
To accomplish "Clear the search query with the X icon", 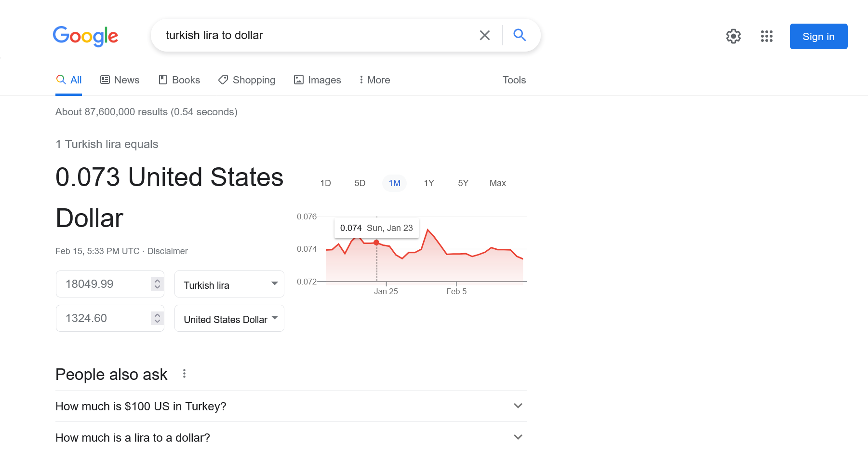I will click(x=484, y=35).
